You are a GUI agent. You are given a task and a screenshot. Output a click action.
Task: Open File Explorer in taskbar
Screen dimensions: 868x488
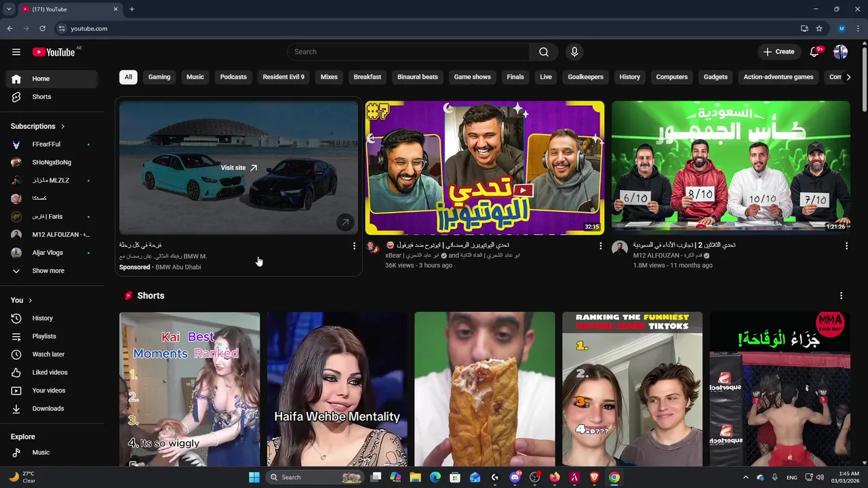point(416,477)
